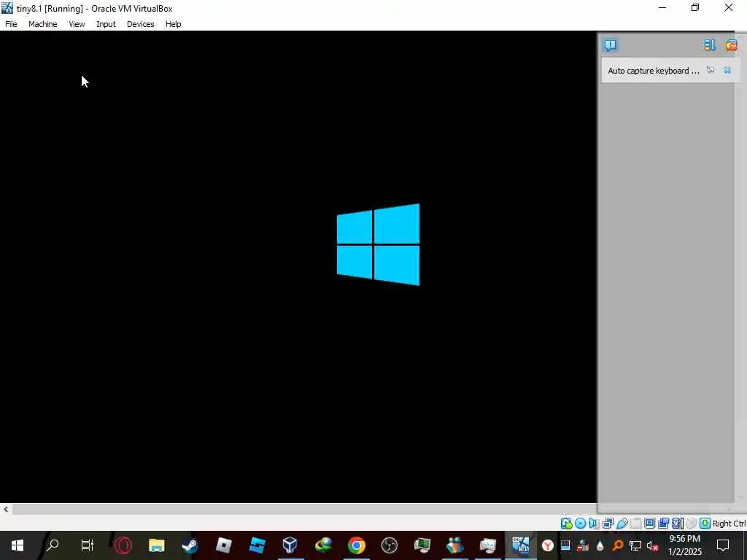Click the recording indicator in status bar
Image resolution: width=747 pixels, height=560 pixels.
click(x=663, y=524)
